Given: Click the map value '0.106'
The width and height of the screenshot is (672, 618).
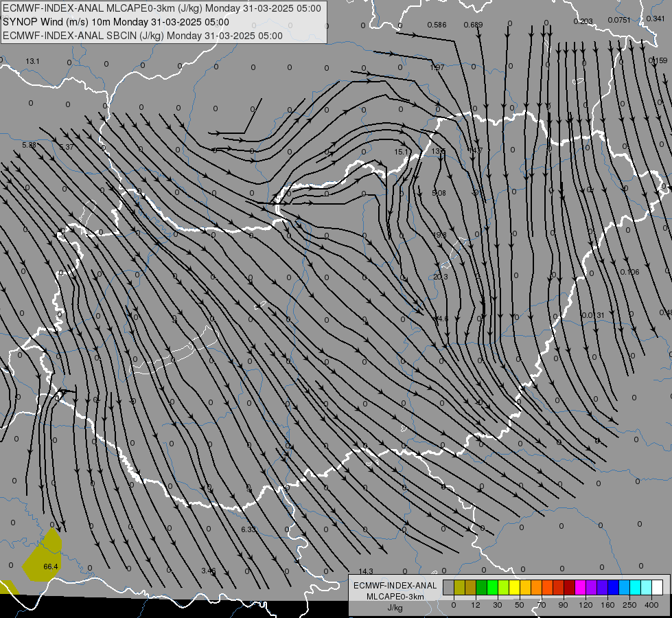Looking at the screenshot, I should (x=630, y=272).
